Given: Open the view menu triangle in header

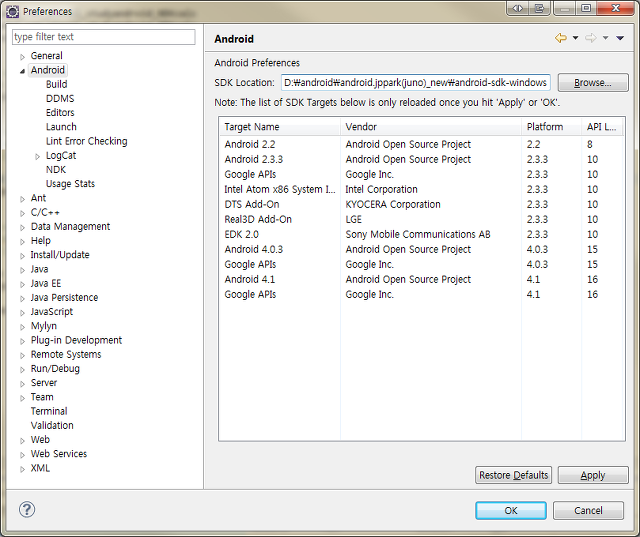Looking at the screenshot, I should (620, 38).
